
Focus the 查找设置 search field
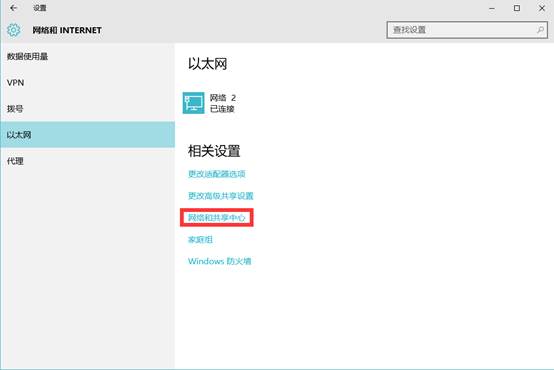467,30
